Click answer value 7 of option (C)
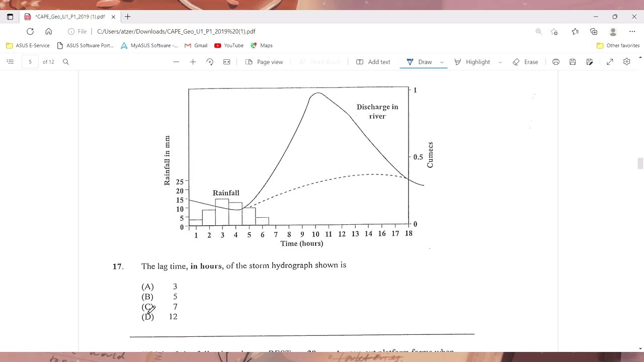The height and width of the screenshot is (362, 644). [x=175, y=307]
